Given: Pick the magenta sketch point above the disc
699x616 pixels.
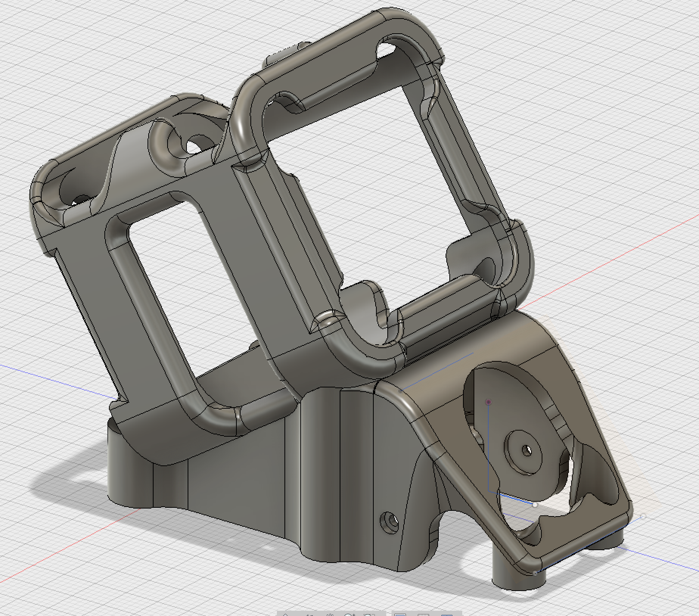Looking at the screenshot, I should click(489, 402).
